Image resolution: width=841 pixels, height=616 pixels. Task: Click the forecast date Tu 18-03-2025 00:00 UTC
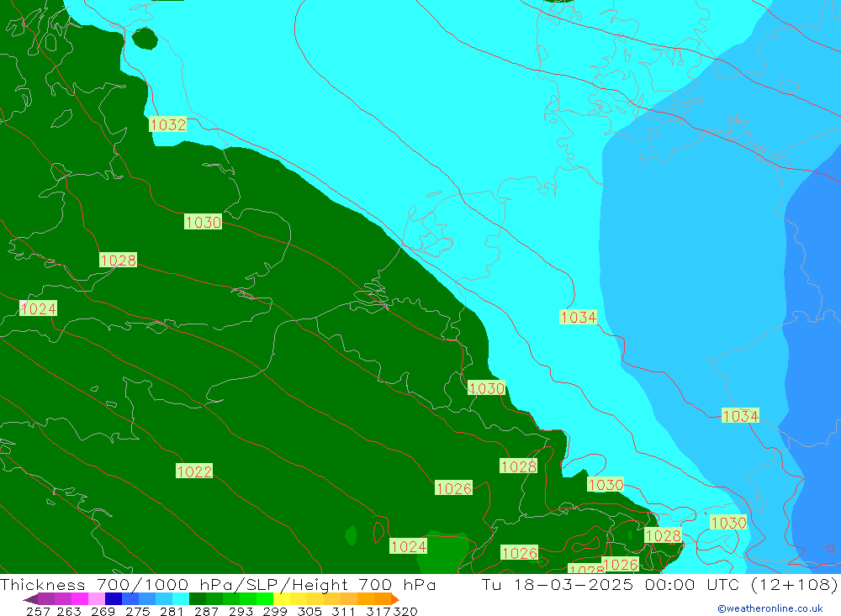coord(612,584)
